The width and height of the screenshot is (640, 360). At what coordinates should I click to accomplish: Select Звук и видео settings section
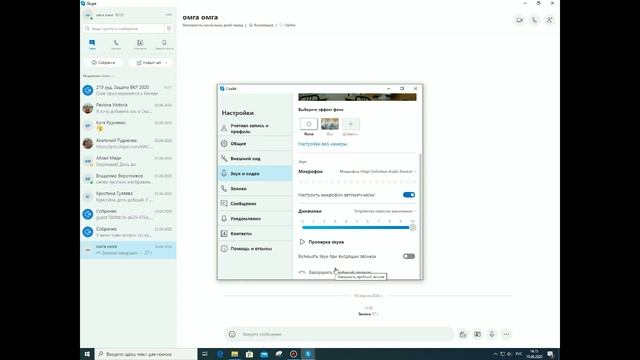[x=255, y=173]
